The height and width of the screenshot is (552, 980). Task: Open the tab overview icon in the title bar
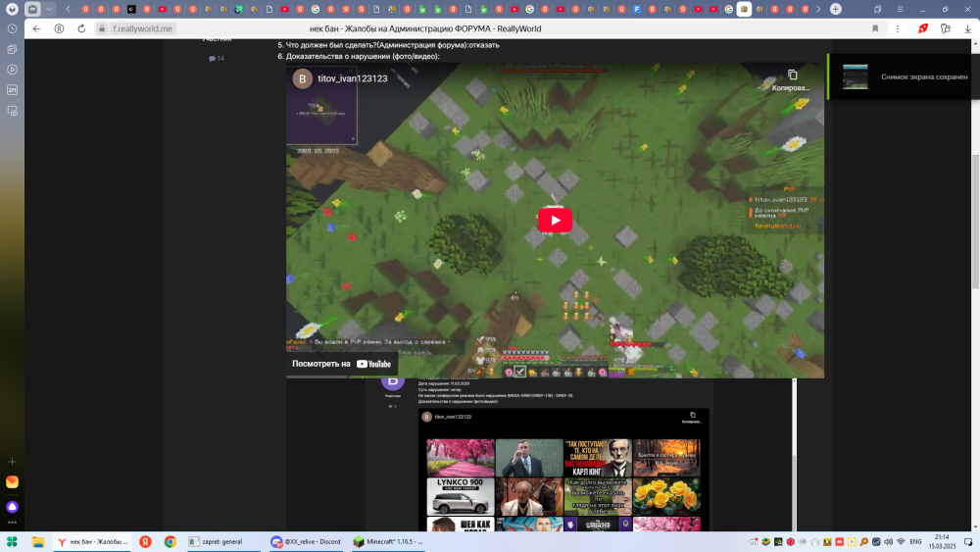(877, 10)
